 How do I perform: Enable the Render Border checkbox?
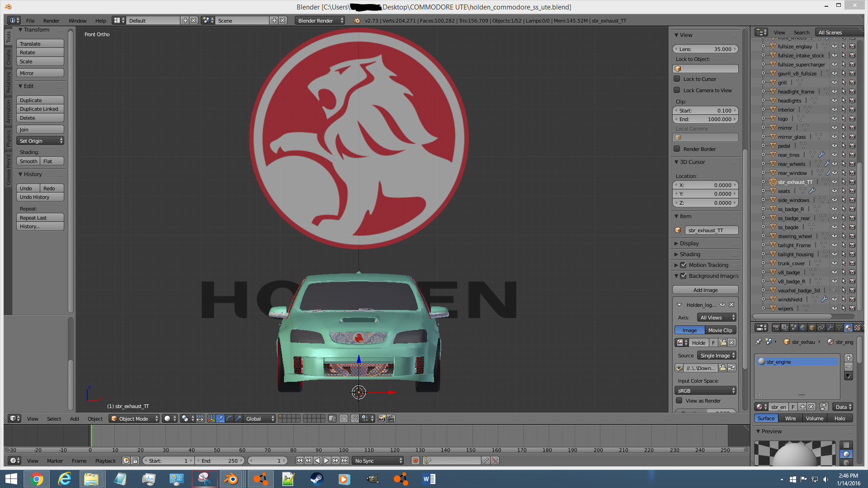pos(677,149)
